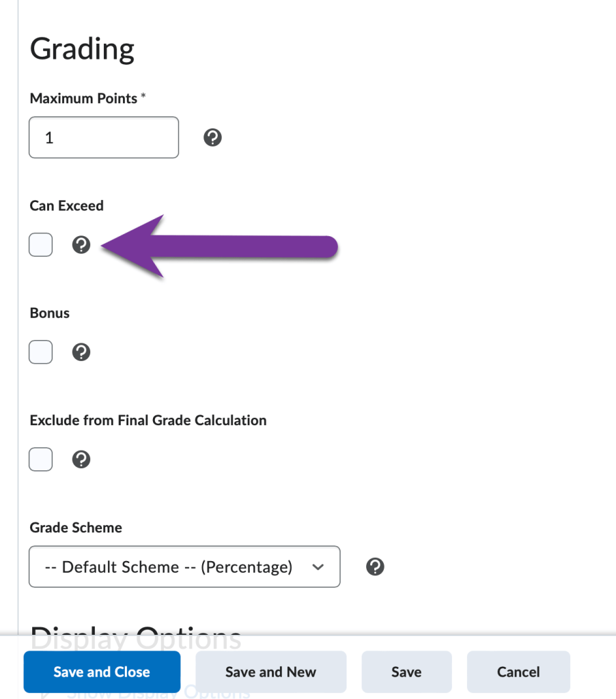Enable Exclude from Final Grade Calculation
Screen dimensions: 616x699
pyautogui.click(x=40, y=459)
